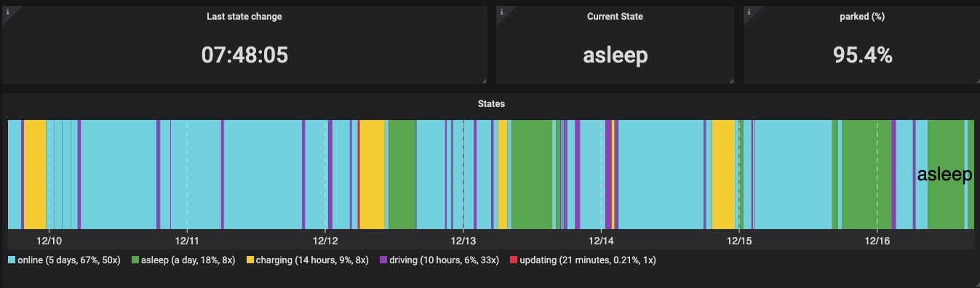
Task: Click the 12/14 timeline axis label
Action: [601, 240]
